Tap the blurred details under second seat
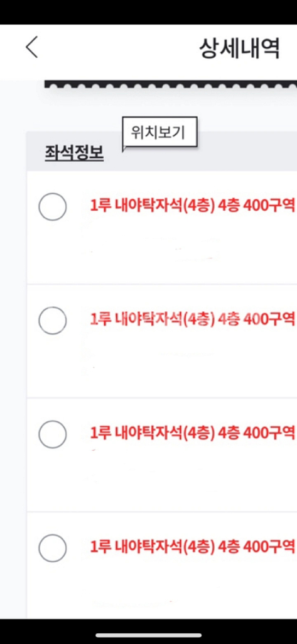The image size is (297, 644). [152, 357]
